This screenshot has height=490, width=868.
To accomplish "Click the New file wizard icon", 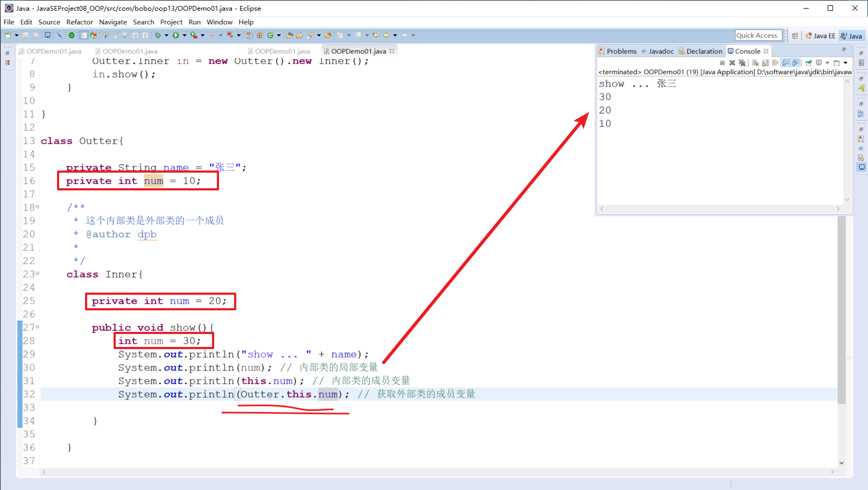I will click(x=8, y=35).
